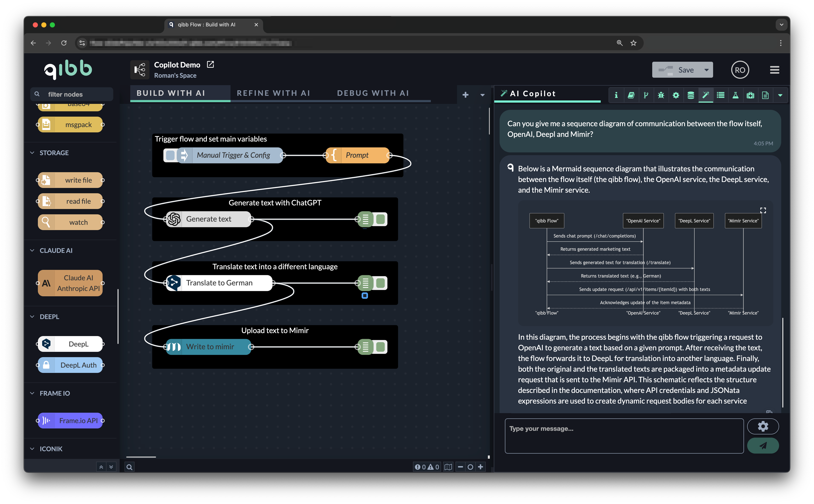Viewport: 814px width, 504px height.
Task: Switch to the DEBUG WITH AI tab
Action: pyautogui.click(x=373, y=93)
